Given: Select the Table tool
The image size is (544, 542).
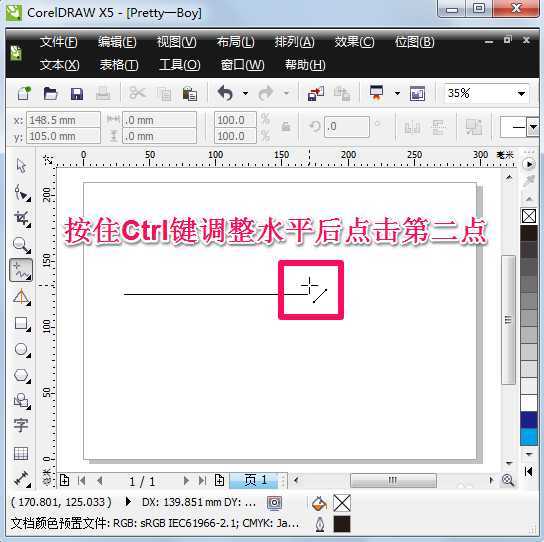Looking at the screenshot, I should pyautogui.click(x=21, y=453).
